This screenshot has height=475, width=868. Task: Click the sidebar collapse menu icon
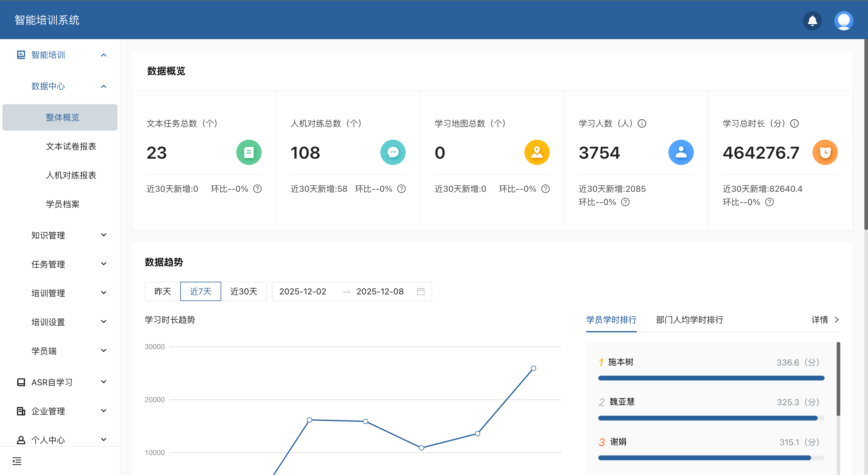[17, 461]
